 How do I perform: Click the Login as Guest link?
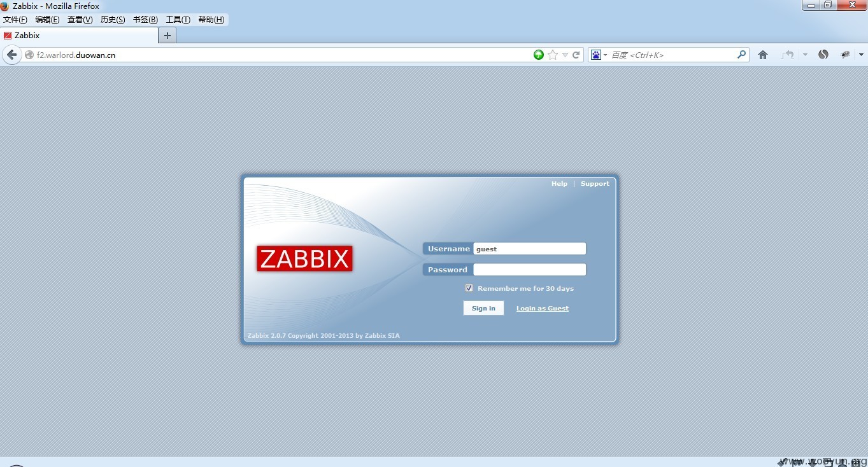543,309
